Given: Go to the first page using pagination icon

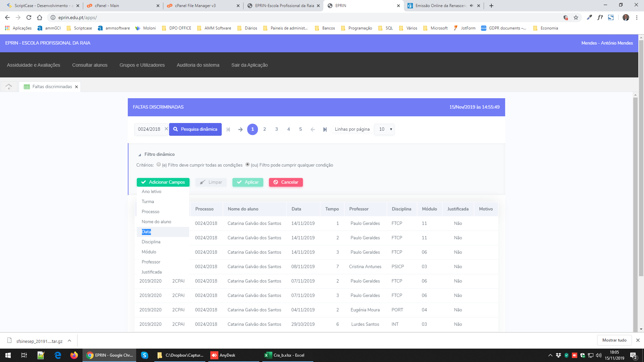Looking at the screenshot, I should (x=228, y=129).
